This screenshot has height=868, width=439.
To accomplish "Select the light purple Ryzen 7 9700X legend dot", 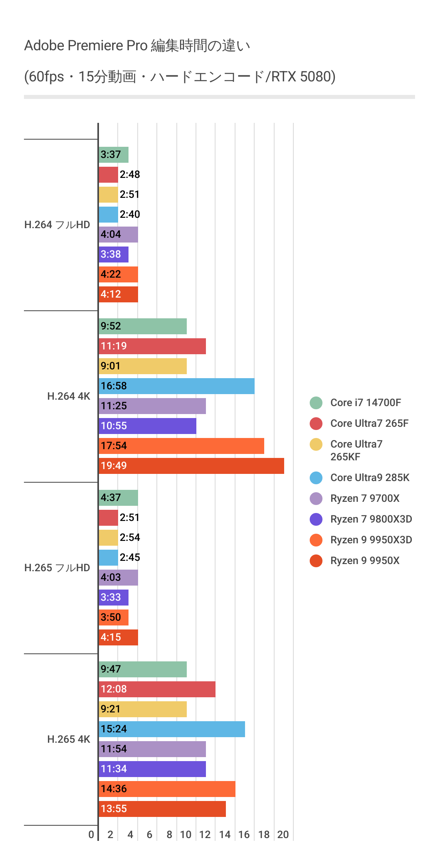I will (x=316, y=498).
